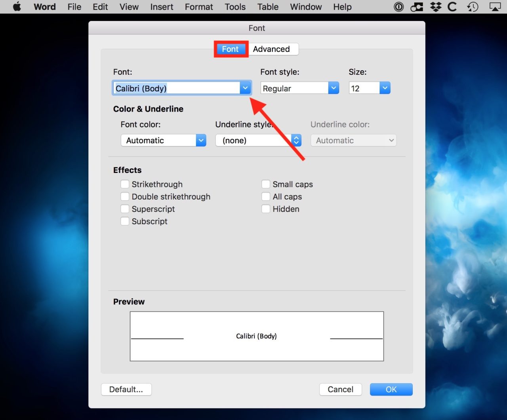Open the Format menu
This screenshot has width=507, height=420.
tap(198, 7)
